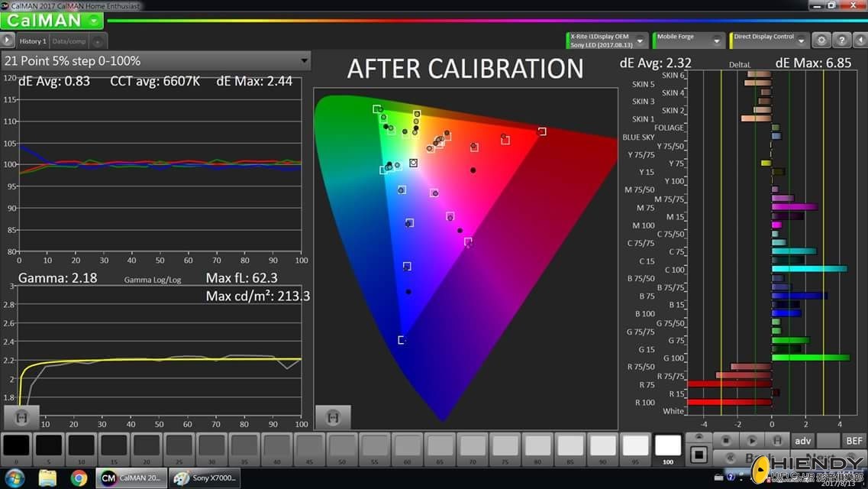
Task: Click the dE Max: 6.85 value
Action: tap(813, 63)
